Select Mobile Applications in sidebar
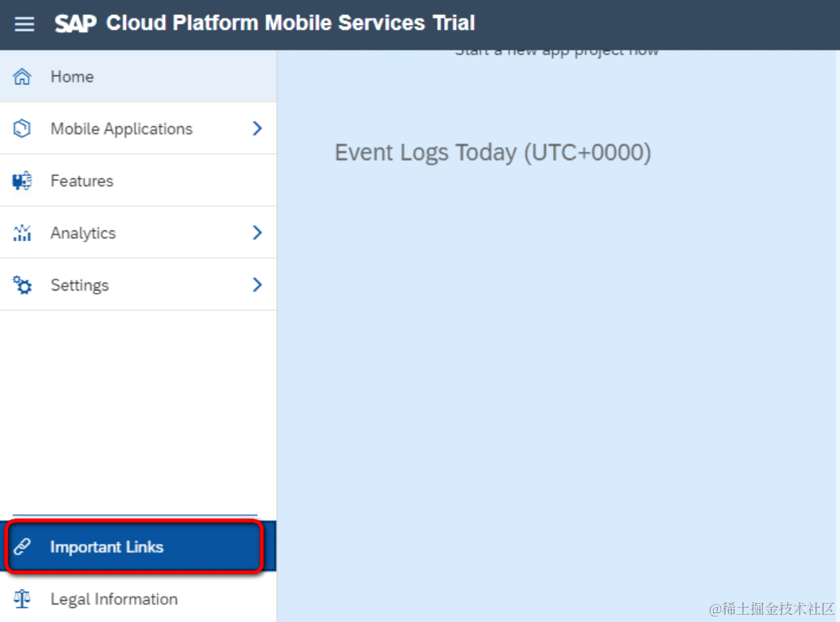Viewport: 840px width, 622px height. pyautogui.click(x=138, y=128)
